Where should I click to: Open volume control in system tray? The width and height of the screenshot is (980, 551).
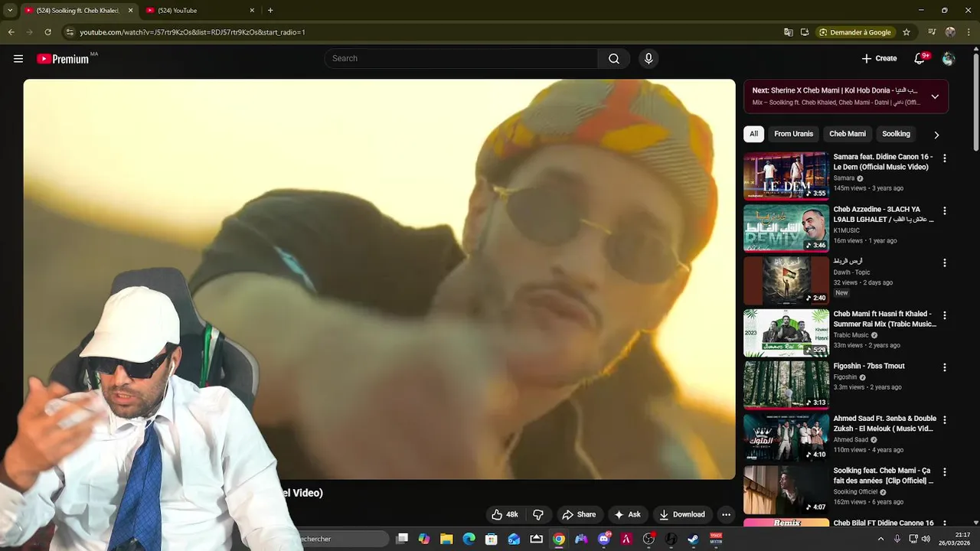pos(926,539)
